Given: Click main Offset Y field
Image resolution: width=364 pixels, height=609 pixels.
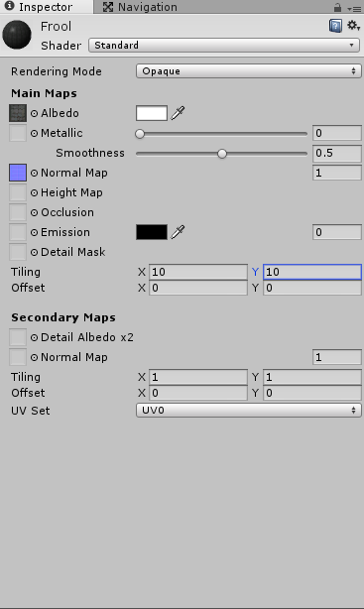Looking at the screenshot, I should click(312, 288).
